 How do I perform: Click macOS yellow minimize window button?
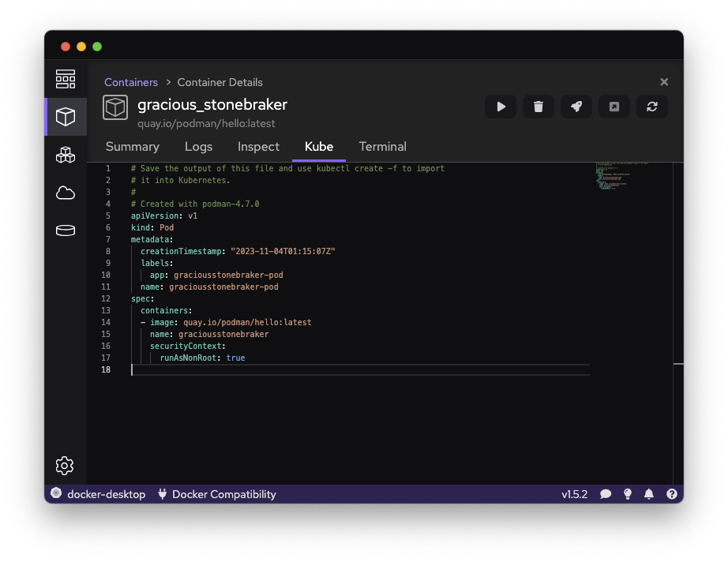coord(81,47)
